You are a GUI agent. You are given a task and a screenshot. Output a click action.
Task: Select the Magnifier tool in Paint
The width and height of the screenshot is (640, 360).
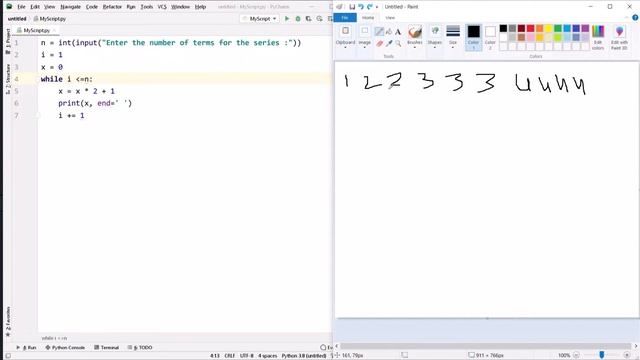(398, 43)
